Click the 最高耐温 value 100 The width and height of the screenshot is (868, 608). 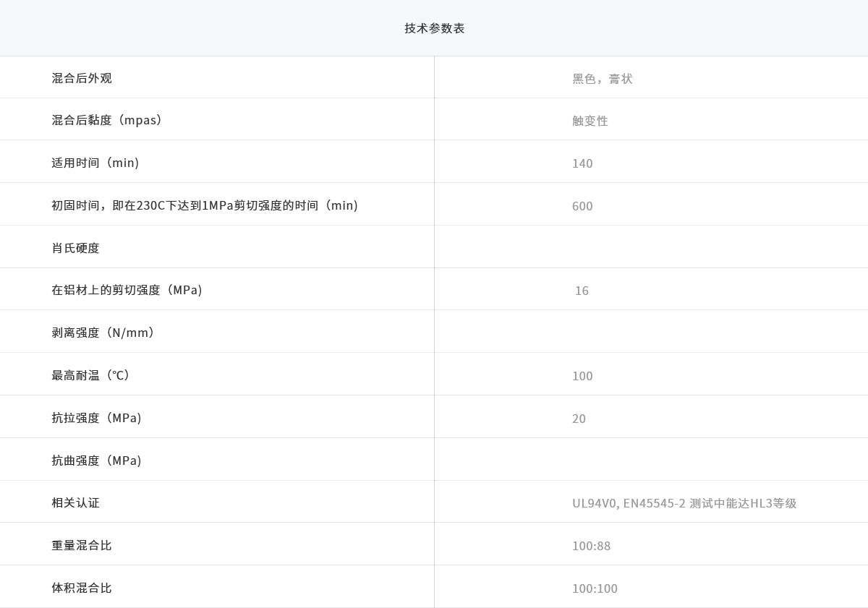pyautogui.click(x=582, y=376)
